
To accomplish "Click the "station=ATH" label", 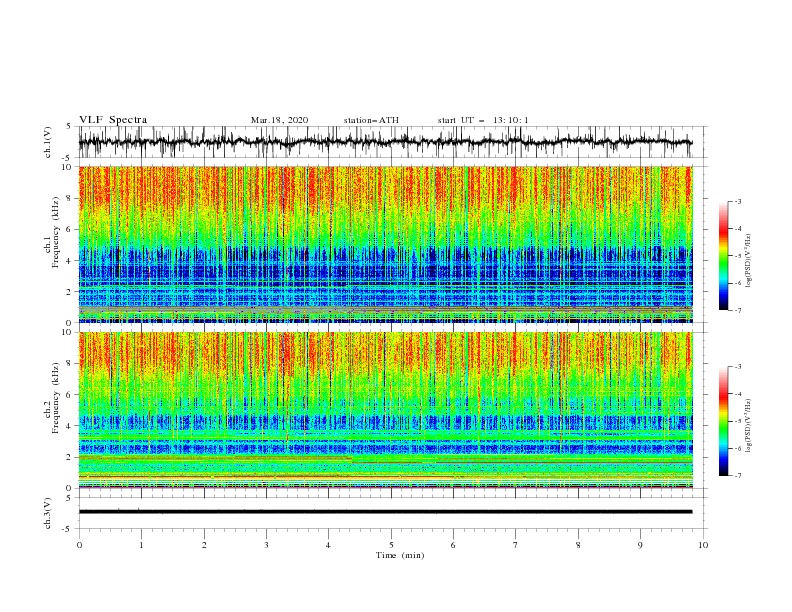I will point(371,120).
